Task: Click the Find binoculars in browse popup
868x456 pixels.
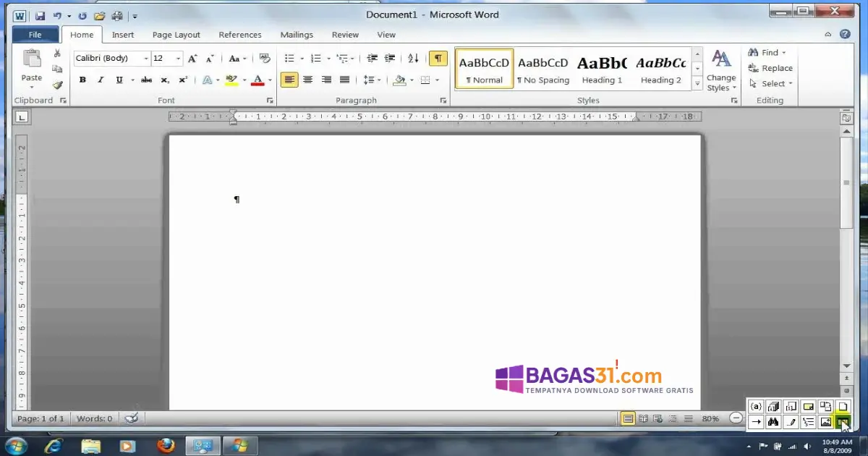Action: (x=773, y=422)
